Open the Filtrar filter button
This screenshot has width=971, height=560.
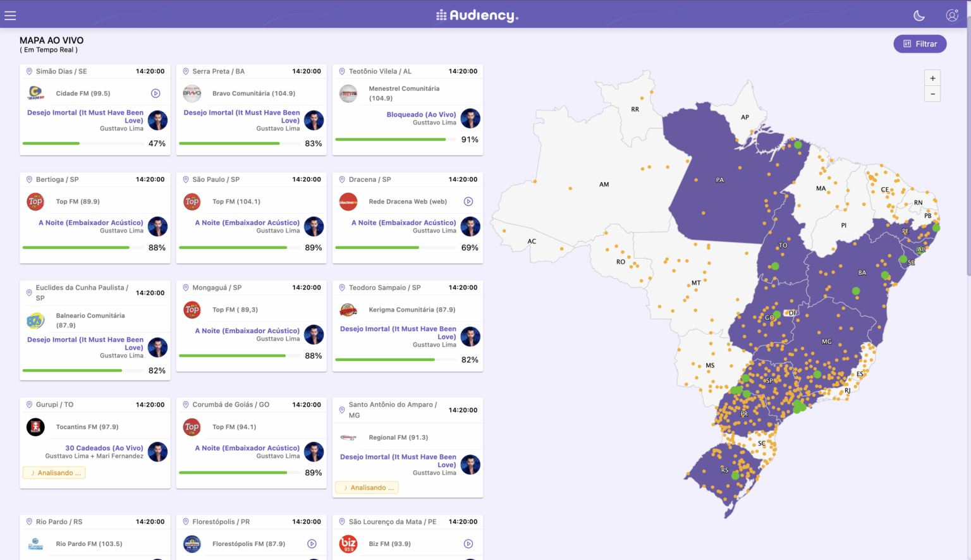[920, 44]
